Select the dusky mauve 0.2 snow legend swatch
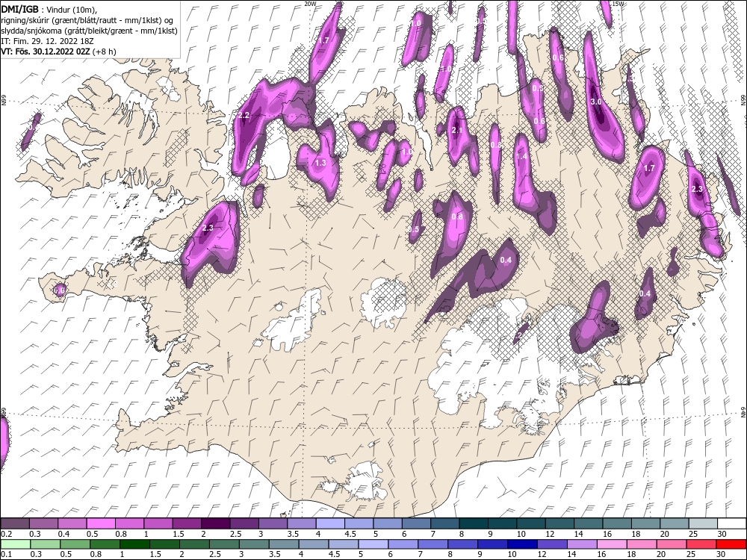 15,524
